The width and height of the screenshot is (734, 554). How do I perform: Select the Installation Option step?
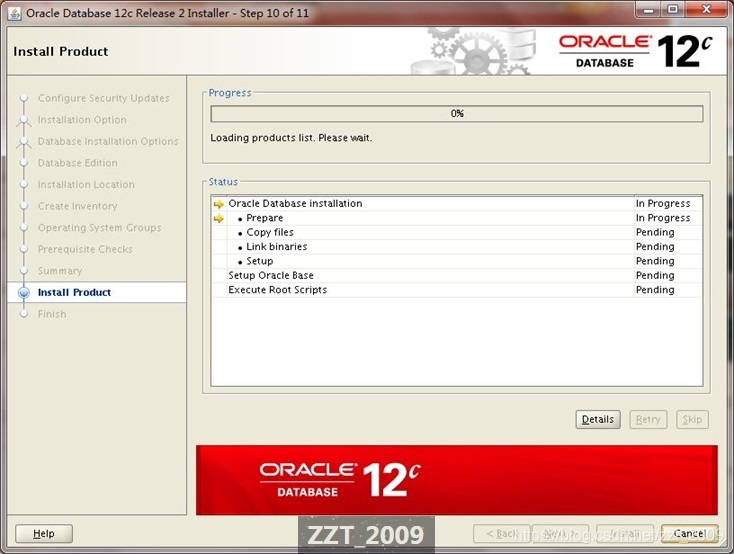tap(82, 120)
